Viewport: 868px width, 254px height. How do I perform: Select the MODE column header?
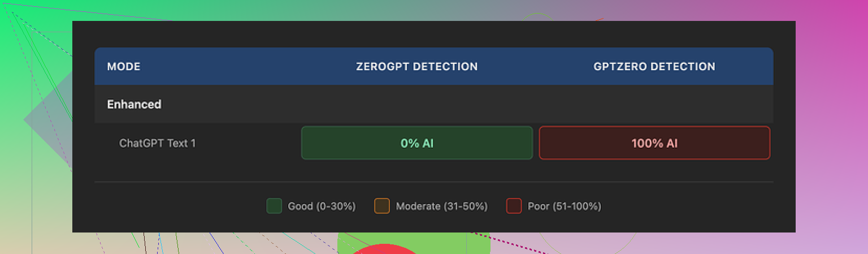124,67
